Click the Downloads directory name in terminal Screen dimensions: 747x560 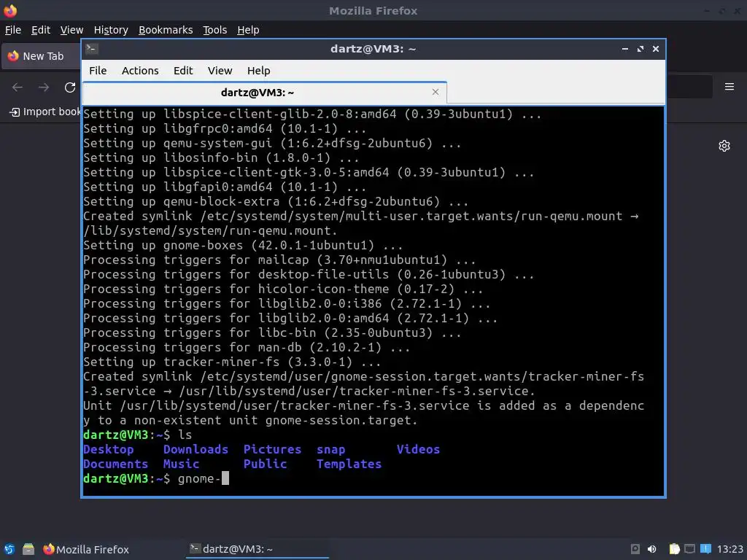[x=196, y=449]
